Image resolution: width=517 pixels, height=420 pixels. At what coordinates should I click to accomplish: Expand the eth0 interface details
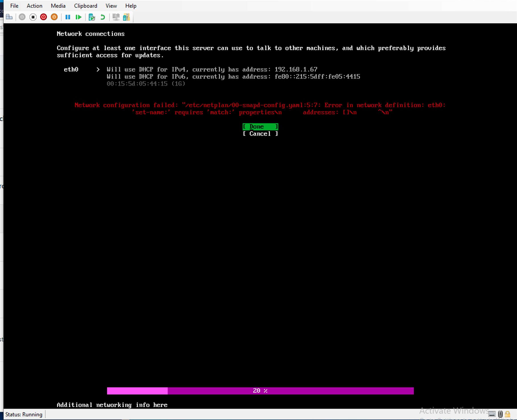coord(98,69)
